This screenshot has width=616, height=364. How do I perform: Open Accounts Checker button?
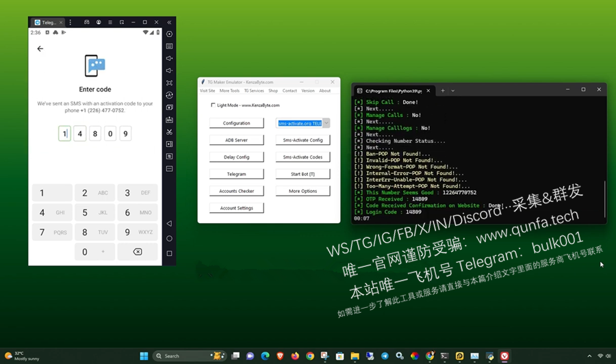237,191
